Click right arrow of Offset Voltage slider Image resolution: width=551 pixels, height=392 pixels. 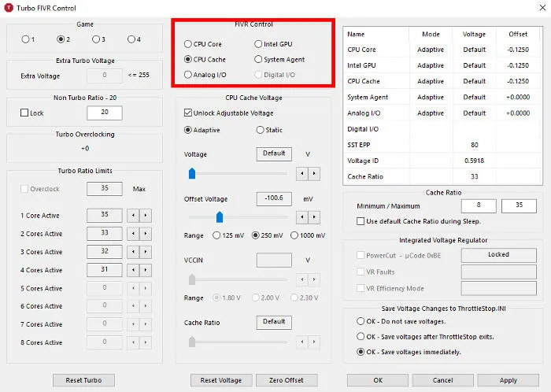pos(314,217)
